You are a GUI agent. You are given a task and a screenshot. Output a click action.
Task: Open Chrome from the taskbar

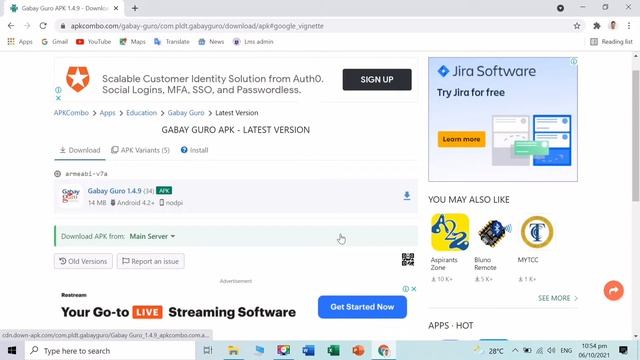click(x=383, y=350)
